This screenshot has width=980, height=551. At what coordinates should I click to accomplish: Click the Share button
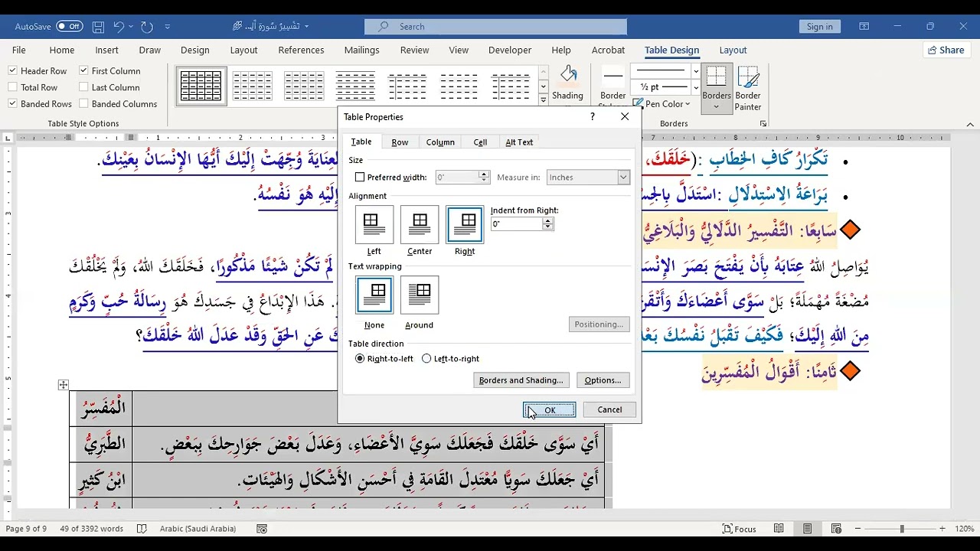tap(946, 50)
